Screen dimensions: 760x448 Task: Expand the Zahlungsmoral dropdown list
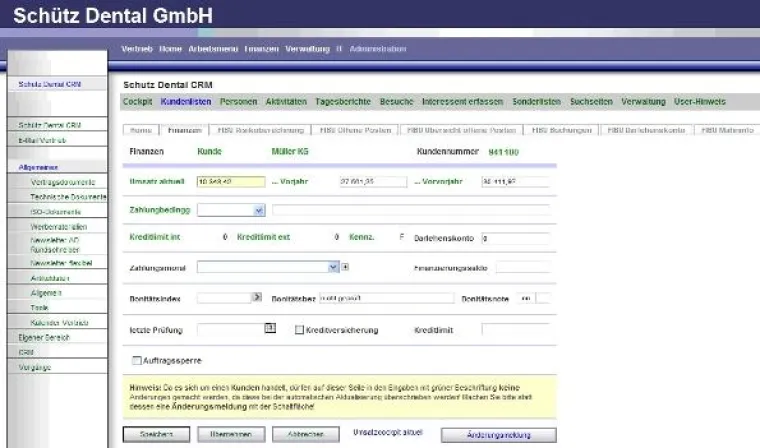click(333, 267)
